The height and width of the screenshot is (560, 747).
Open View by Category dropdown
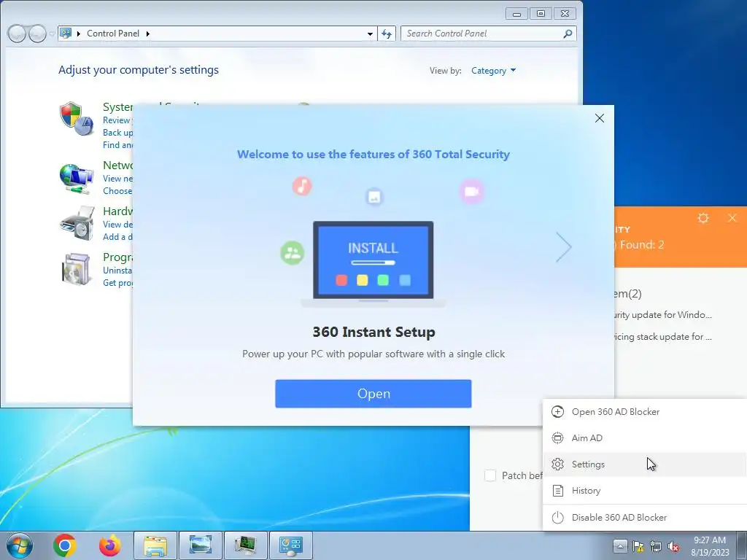pos(494,71)
